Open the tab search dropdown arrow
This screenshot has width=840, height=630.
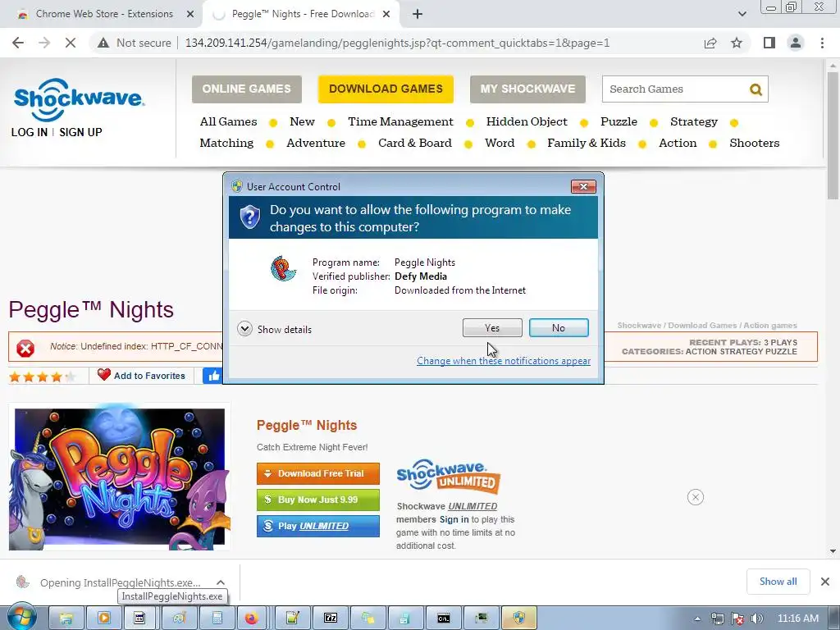pyautogui.click(x=742, y=14)
